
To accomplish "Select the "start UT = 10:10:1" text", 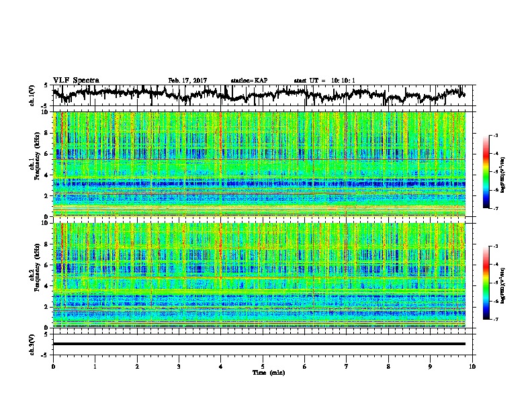I will tap(324, 81).
